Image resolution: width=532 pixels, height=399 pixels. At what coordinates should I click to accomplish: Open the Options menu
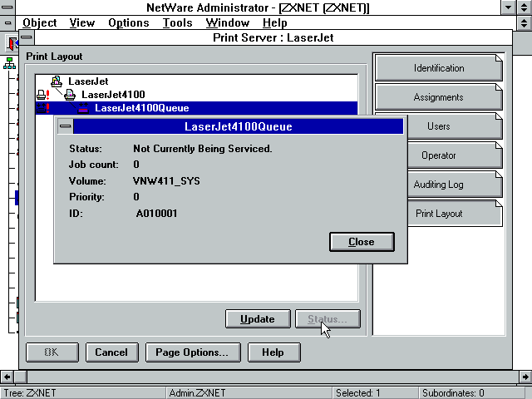click(x=129, y=22)
